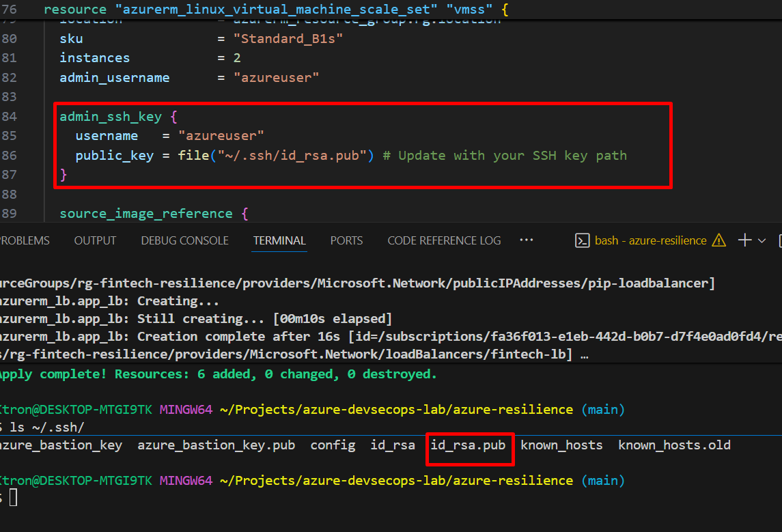This screenshot has width=782, height=532.
Task: Create a new terminal with plus icon
Action: 745,240
